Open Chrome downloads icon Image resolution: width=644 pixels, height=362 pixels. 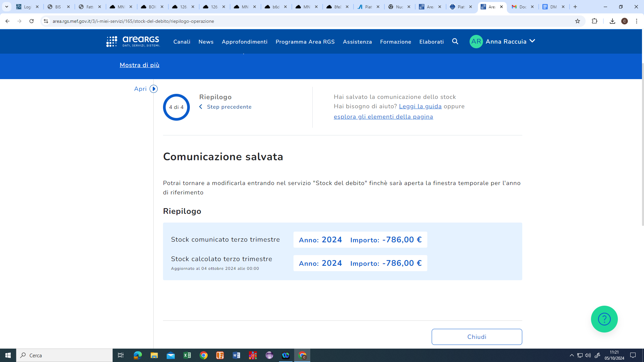612,21
